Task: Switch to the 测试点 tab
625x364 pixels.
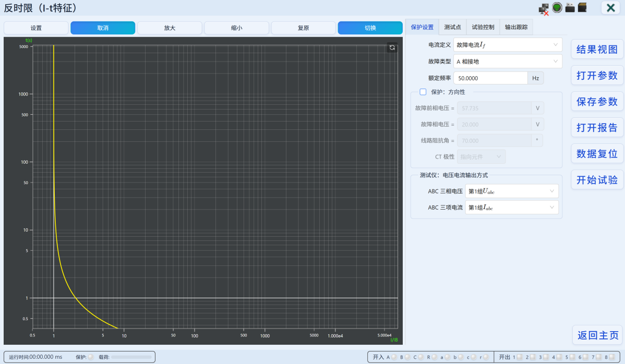Action: (452, 27)
